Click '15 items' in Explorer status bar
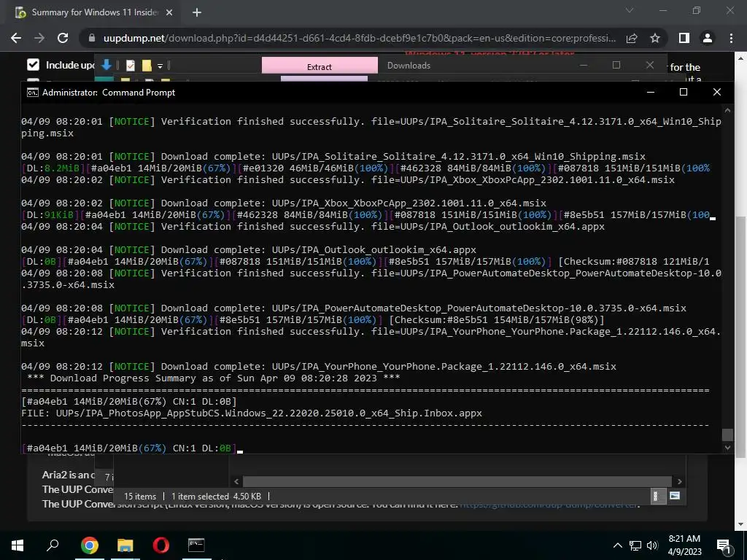This screenshot has width=747, height=560. tap(140, 496)
